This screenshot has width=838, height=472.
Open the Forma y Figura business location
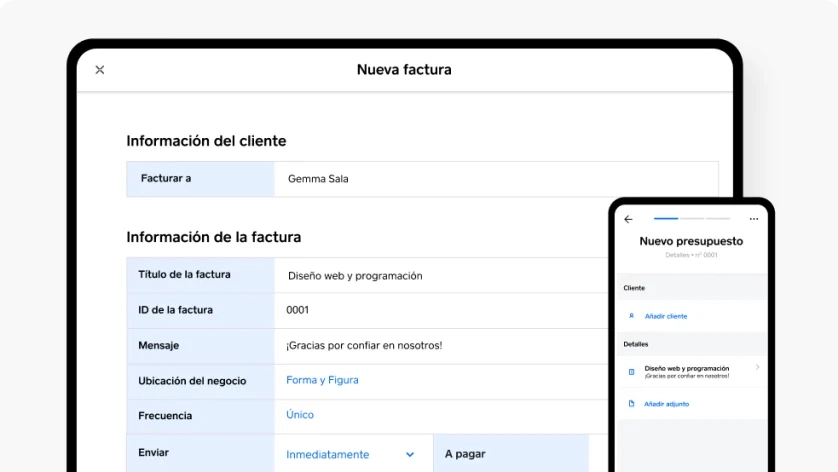tap(322, 380)
